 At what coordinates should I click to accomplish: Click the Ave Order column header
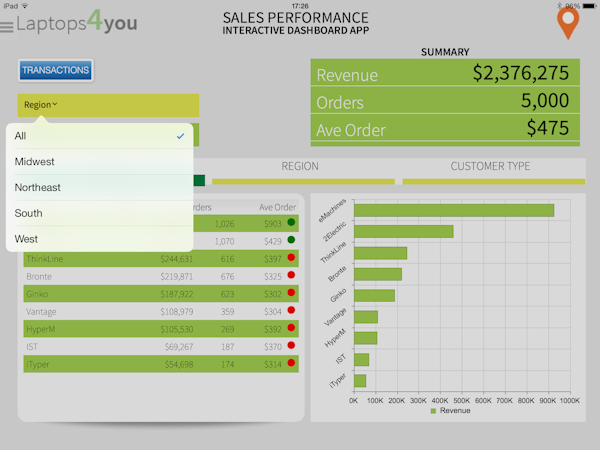coord(277,207)
